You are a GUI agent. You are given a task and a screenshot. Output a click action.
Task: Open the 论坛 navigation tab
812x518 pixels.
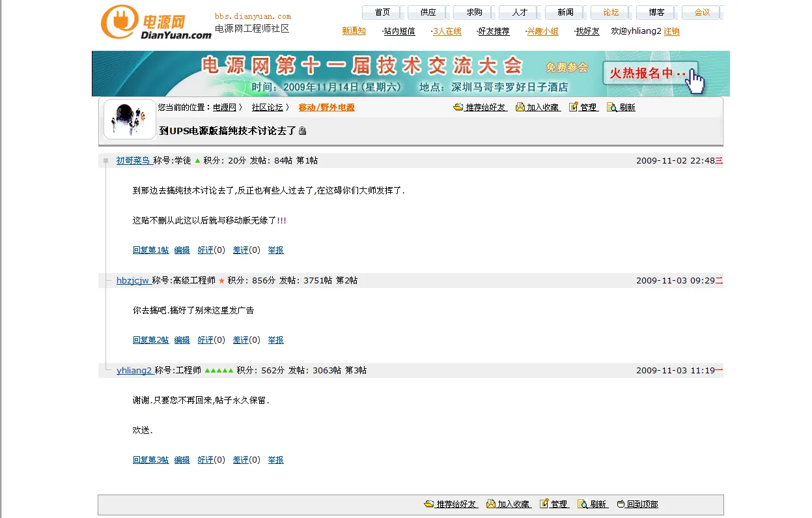611,12
